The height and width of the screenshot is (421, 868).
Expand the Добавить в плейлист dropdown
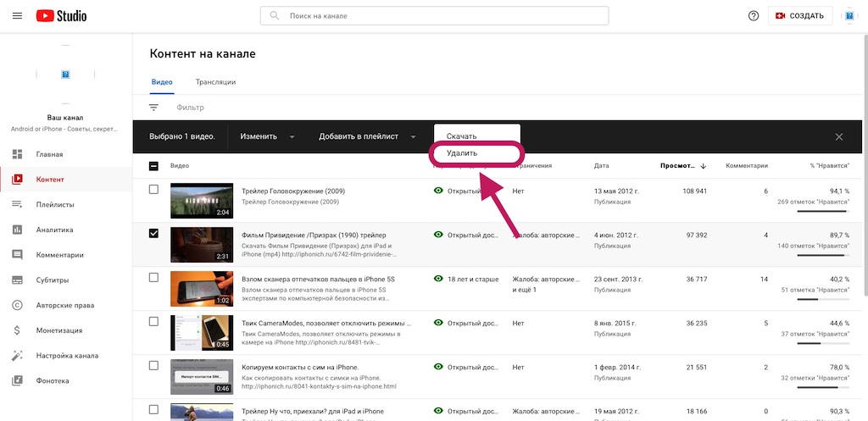[x=367, y=136]
